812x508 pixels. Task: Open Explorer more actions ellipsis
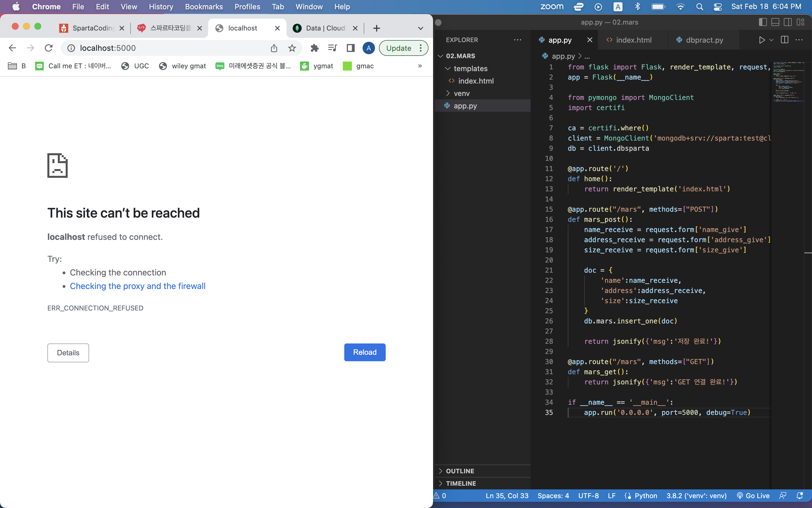point(517,40)
